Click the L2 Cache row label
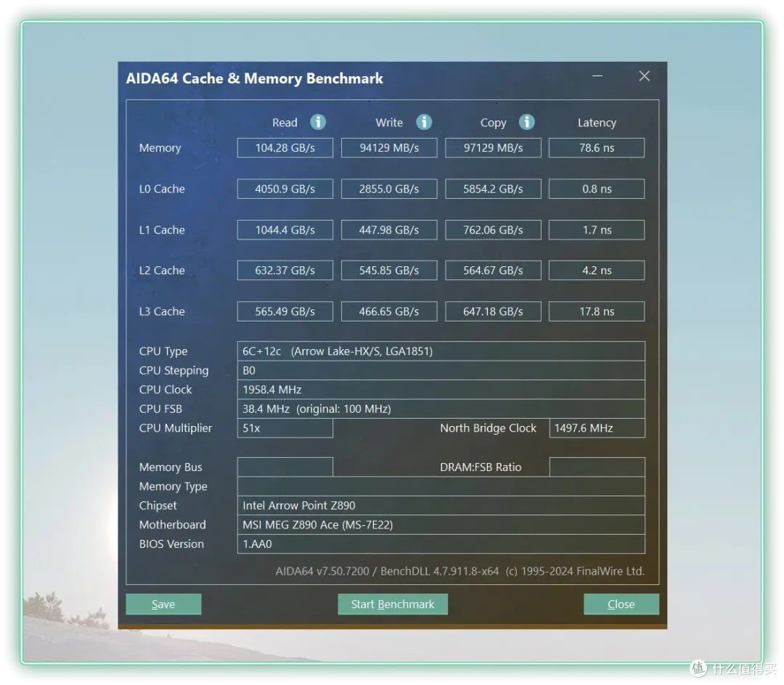The height and width of the screenshot is (685, 784). 162,271
